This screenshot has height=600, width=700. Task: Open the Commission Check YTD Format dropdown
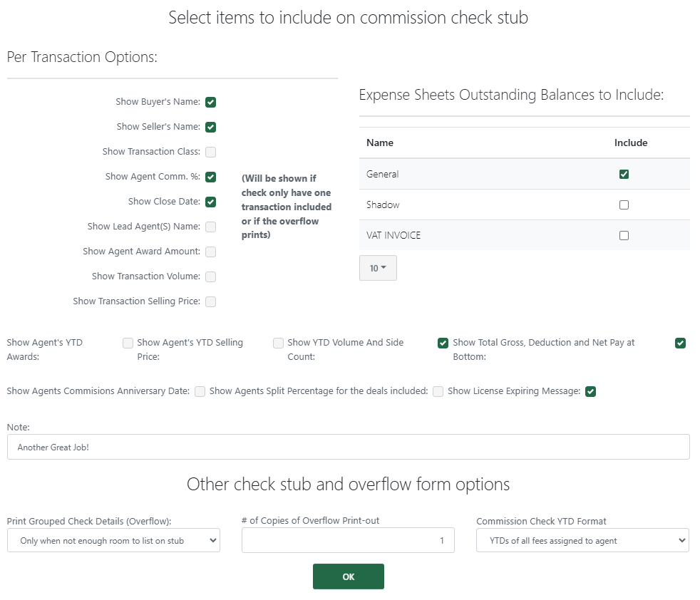point(582,540)
